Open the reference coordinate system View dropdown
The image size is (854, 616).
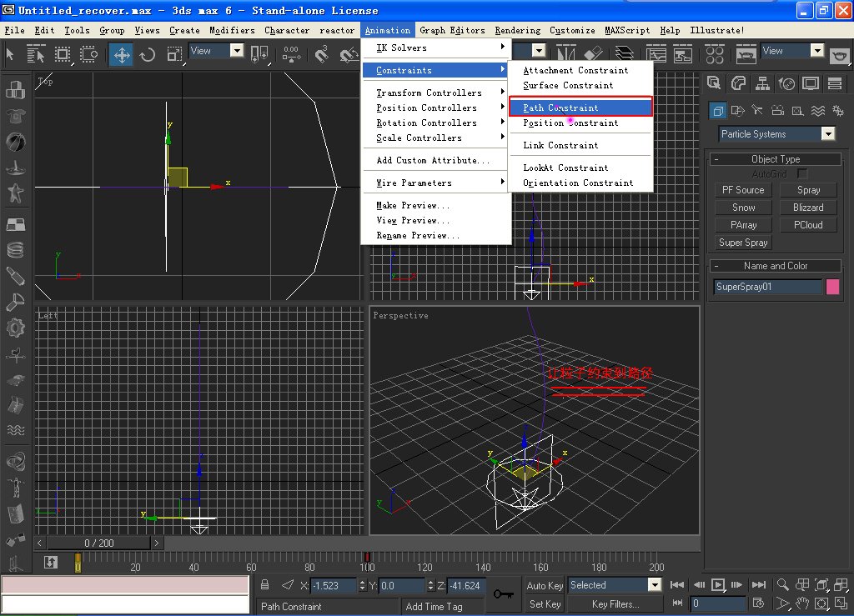tap(236, 51)
